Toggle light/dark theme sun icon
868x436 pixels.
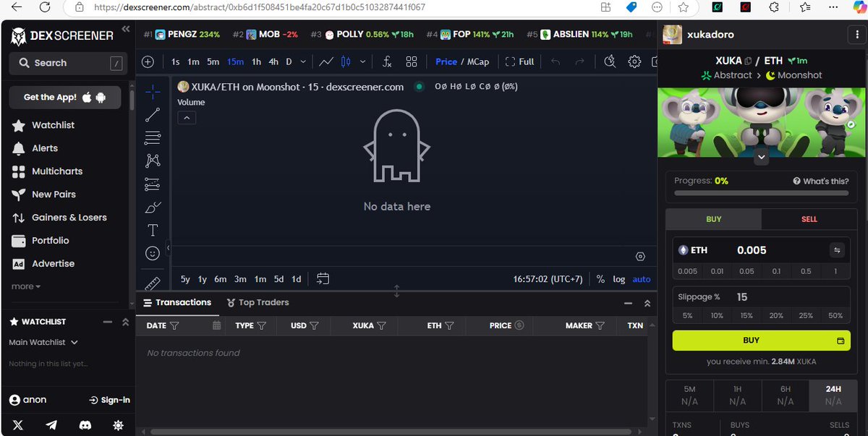(119, 426)
